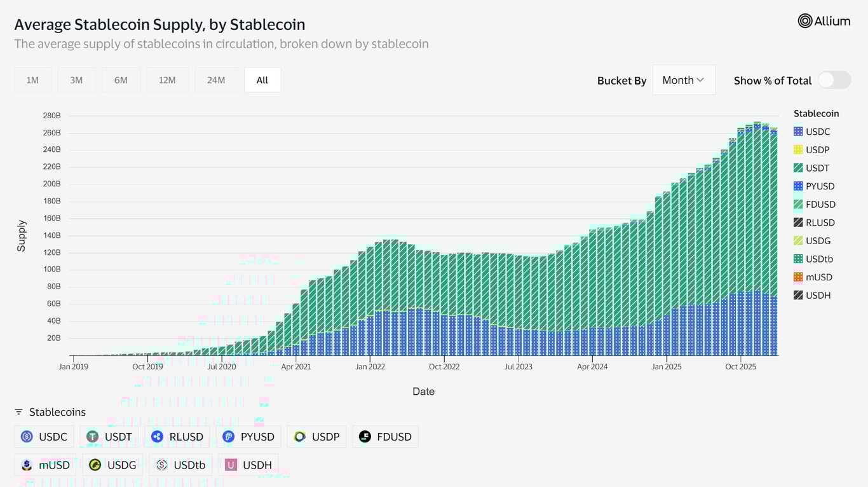Screen dimensions: 868x487
Task: Switch to the 1M time range tab
Action: [32, 79]
